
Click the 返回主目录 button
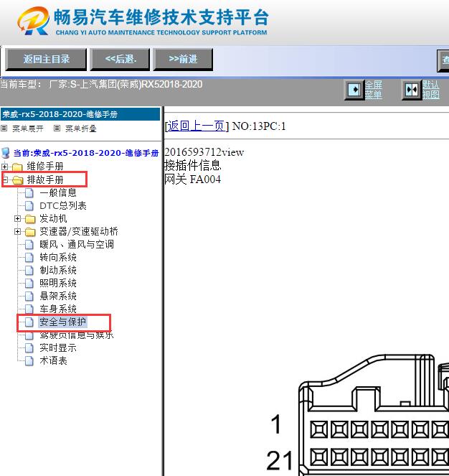(46, 59)
